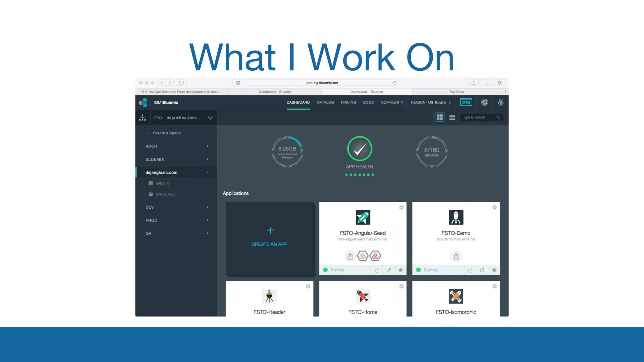The image size is (644, 362).
Task: Expand the ORG dejan@ca.ibm dropdown
Action: pos(210,118)
